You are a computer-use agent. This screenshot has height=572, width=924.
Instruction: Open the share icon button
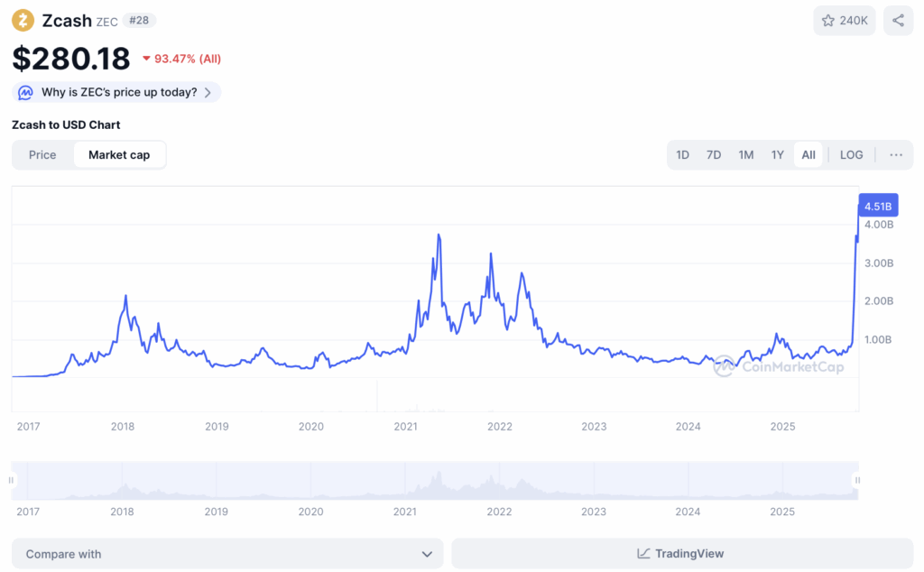[898, 21]
